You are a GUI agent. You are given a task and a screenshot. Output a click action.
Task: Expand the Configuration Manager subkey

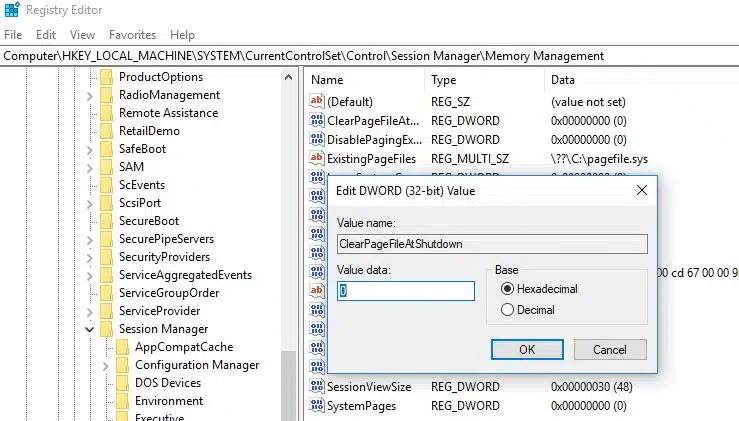coord(107,366)
